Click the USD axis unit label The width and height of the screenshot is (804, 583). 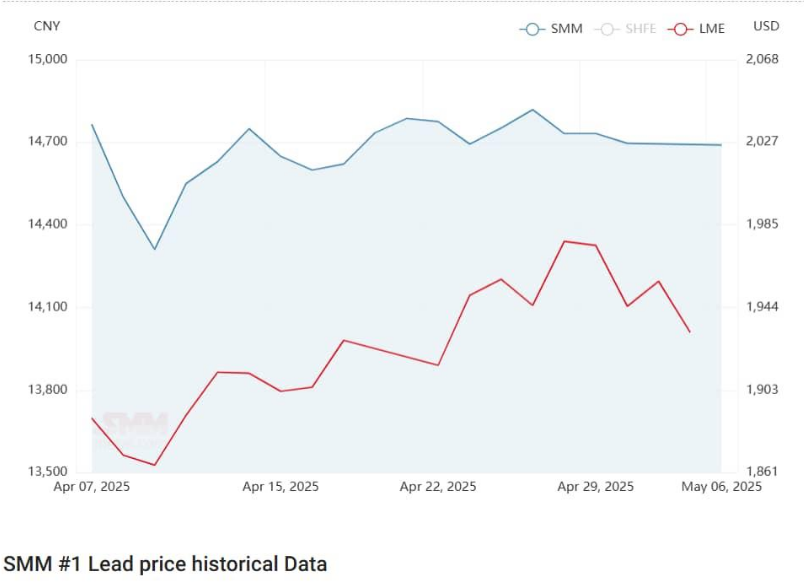pyautogui.click(x=766, y=26)
